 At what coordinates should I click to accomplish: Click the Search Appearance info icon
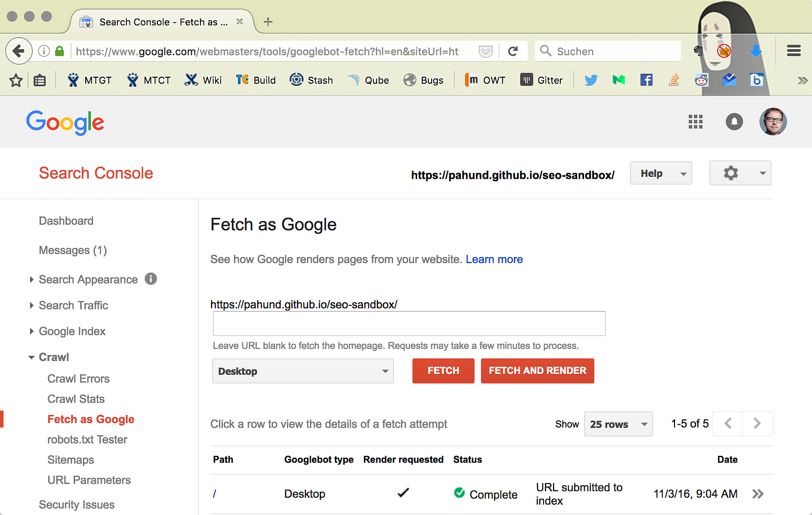(151, 279)
